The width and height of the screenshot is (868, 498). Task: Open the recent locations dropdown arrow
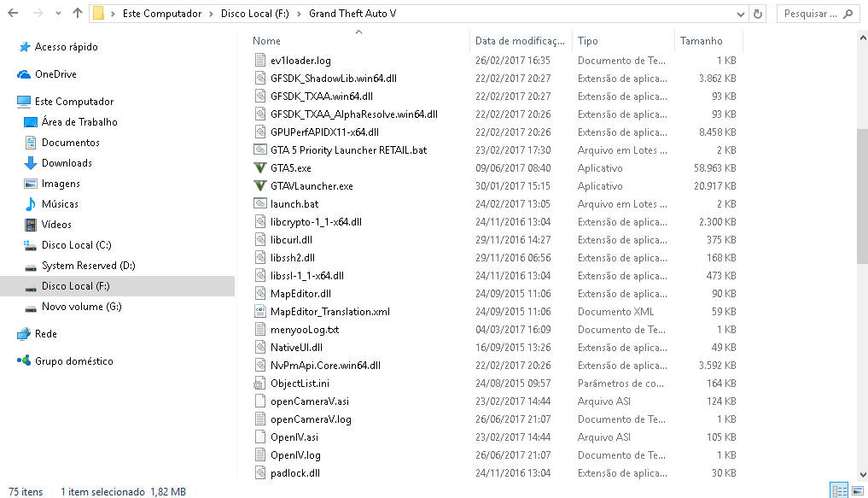58,14
